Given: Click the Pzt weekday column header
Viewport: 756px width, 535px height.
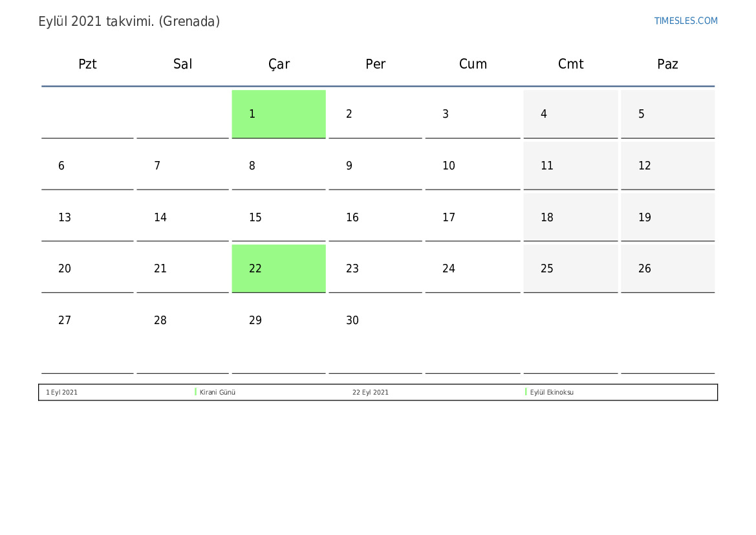Looking at the screenshot, I should [x=87, y=64].
